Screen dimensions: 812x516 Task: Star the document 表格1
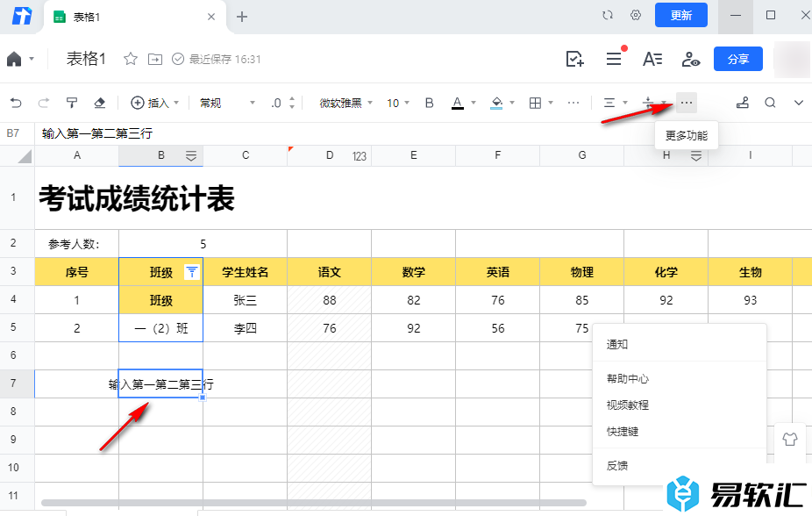pos(131,59)
